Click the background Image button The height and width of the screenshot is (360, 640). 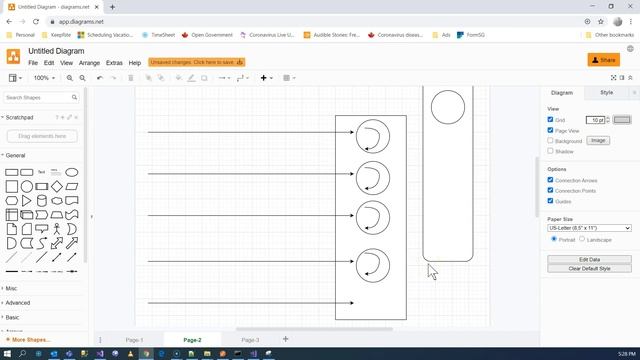(x=598, y=140)
